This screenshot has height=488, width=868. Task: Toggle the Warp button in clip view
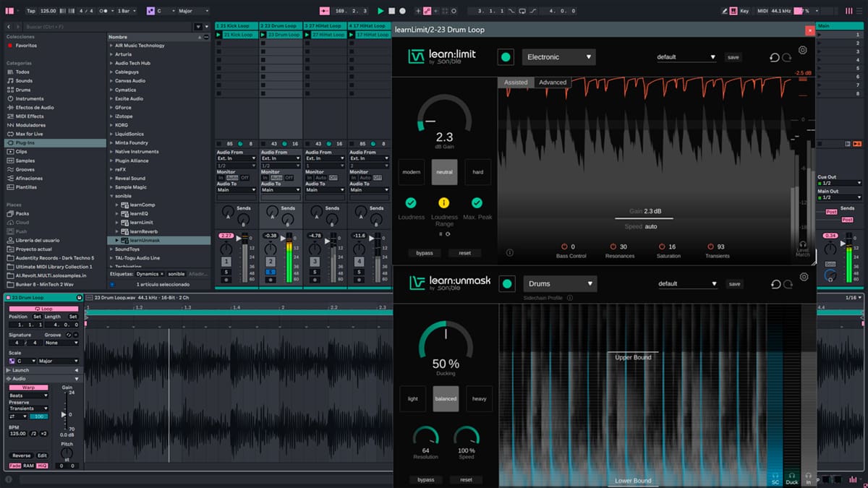coord(29,388)
